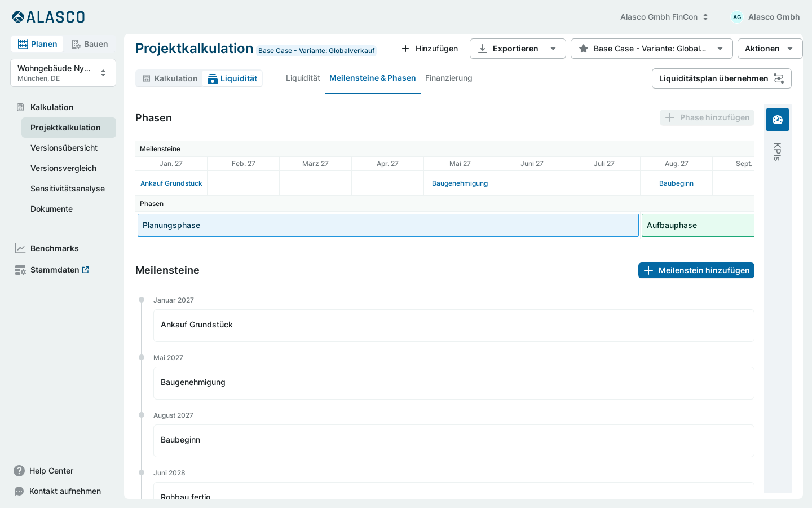Image resolution: width=812 pixels, height=508 pixels.
Task: Open the KPIs dashboard gauge icon
Action: click(778, 120)
